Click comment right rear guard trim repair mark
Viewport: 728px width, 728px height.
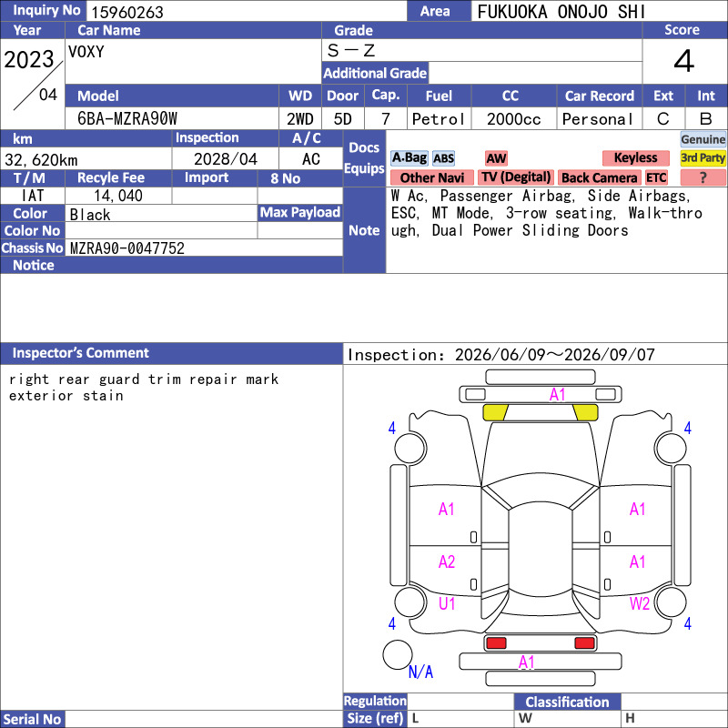pyautogui.click(x=144, y=379)
